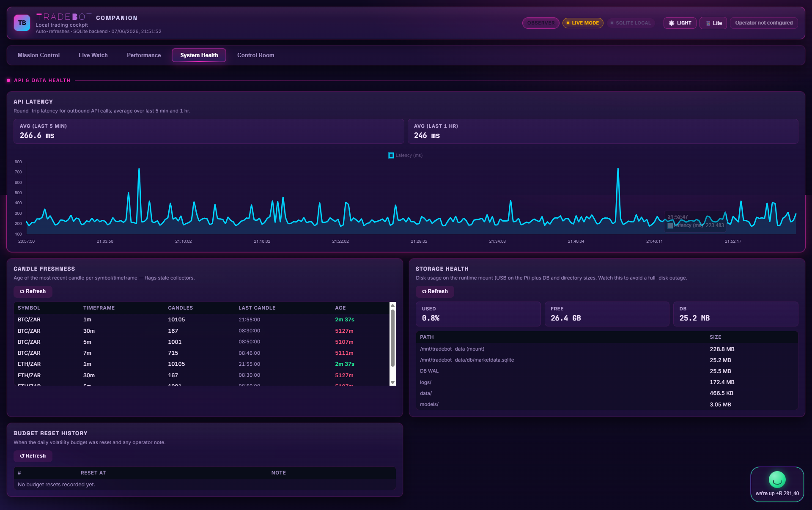Image resolution: width=812 pixels, height=510 pixels.
Task: Click the candle table scrollbar thumb
Action: click(x=392, y=338)
